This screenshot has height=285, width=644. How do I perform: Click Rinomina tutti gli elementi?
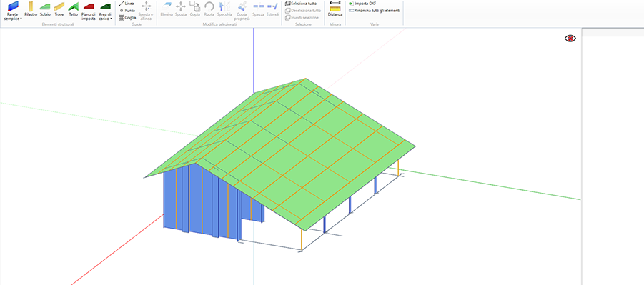374,11
